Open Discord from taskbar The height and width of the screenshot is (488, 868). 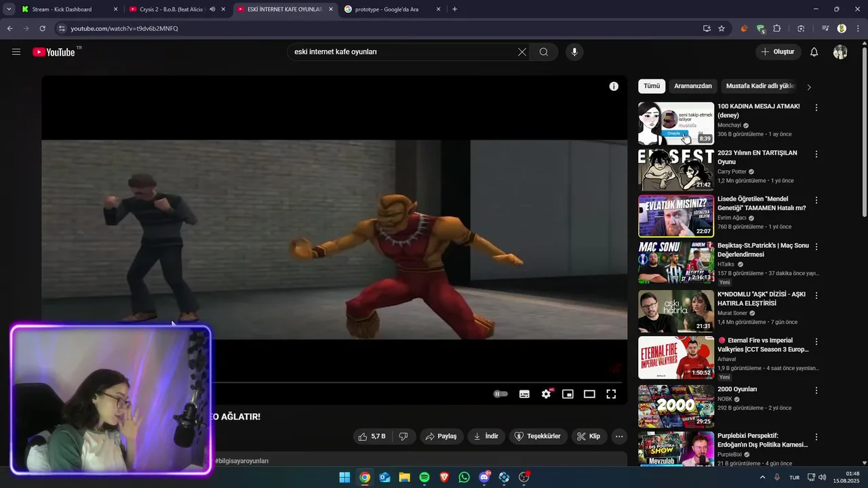pos(484,477)
